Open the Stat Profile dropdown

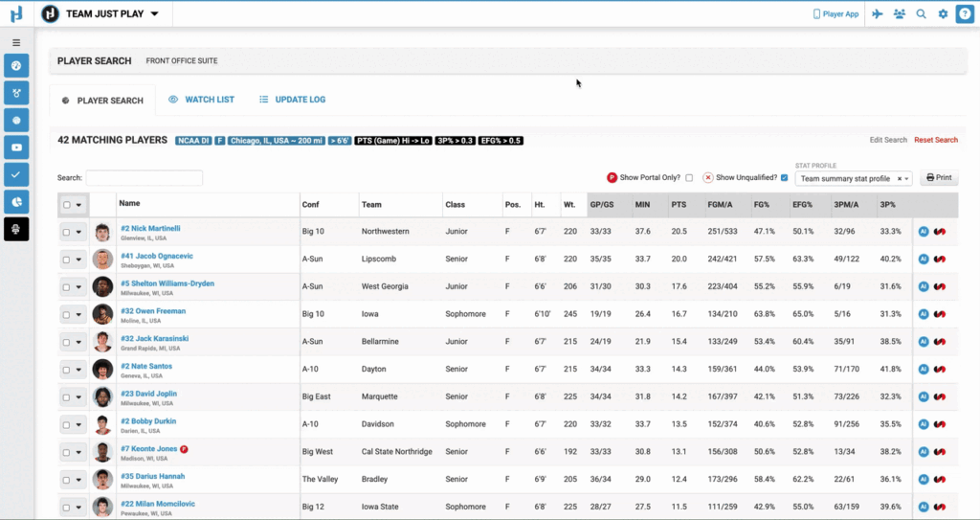coord(854,178)
